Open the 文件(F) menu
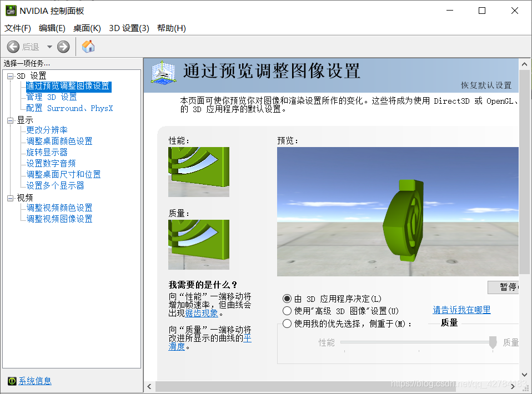 tap(18, 28)
